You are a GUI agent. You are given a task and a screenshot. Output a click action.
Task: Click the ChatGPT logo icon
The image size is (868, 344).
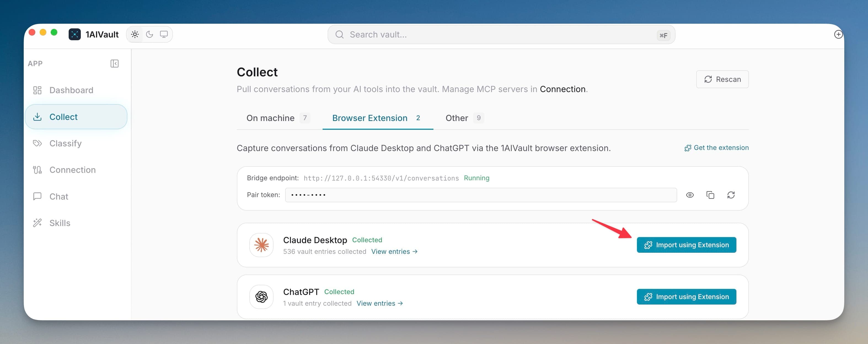[x=261, y=297]
